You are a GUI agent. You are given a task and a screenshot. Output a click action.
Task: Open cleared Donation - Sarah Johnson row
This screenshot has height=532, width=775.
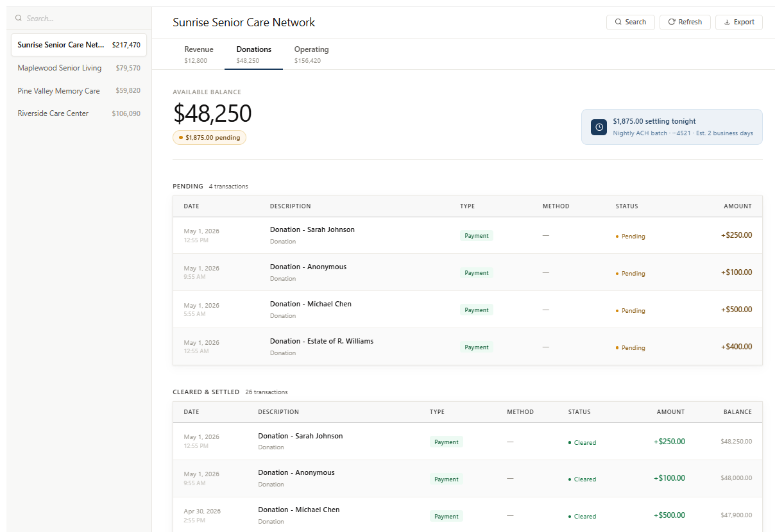[x=467, y=442]
